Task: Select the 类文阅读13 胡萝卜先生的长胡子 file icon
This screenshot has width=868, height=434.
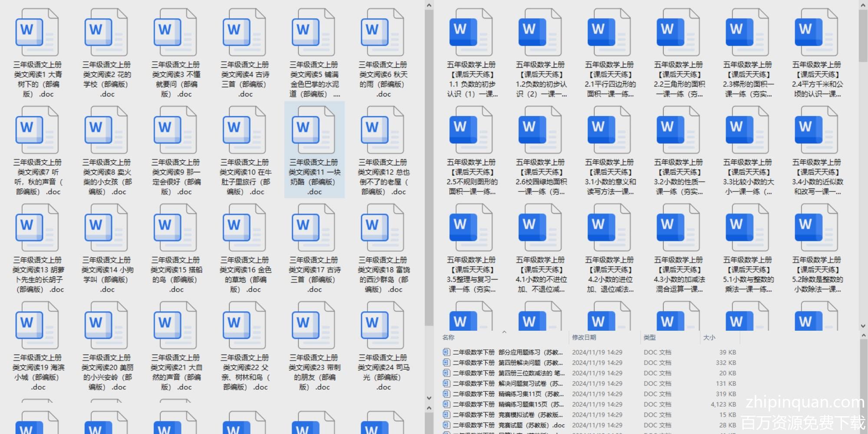Action: pos(37,228)
